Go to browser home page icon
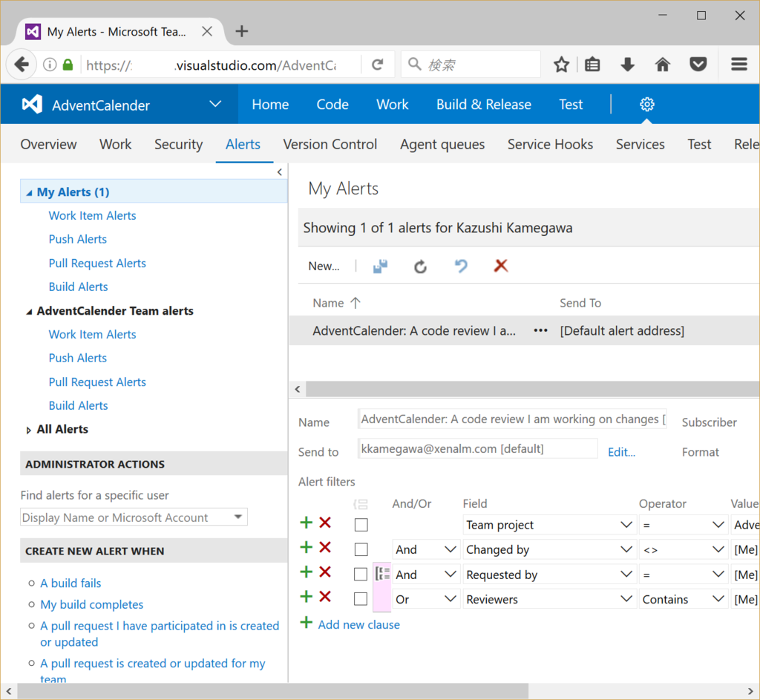The height and width of the screenshot is (700, 760). 663,65
